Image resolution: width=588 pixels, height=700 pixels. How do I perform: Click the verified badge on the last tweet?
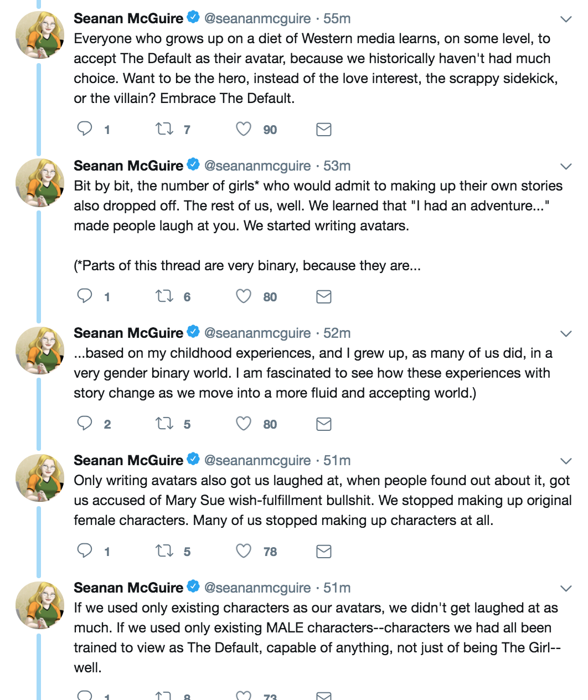(x=193, y=586)
